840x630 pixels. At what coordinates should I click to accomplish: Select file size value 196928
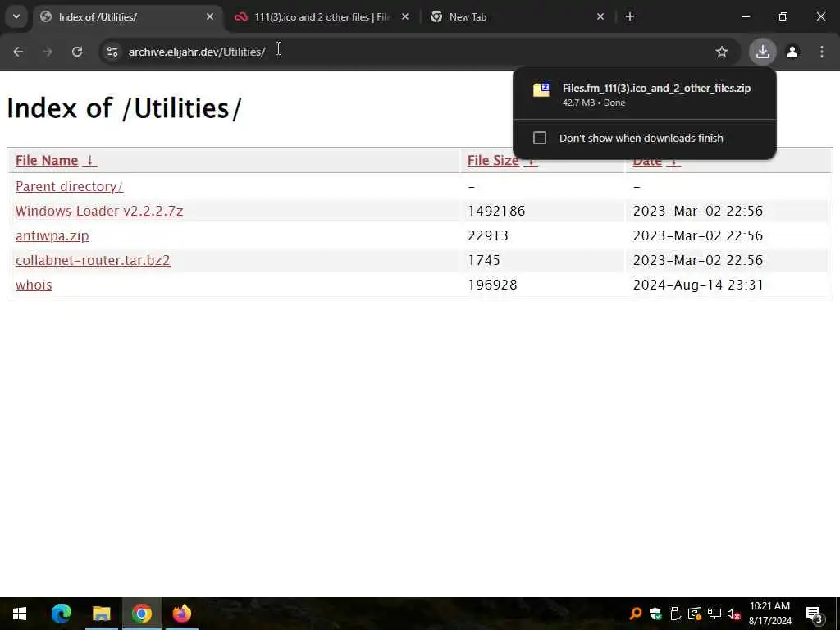click(492, 285)
